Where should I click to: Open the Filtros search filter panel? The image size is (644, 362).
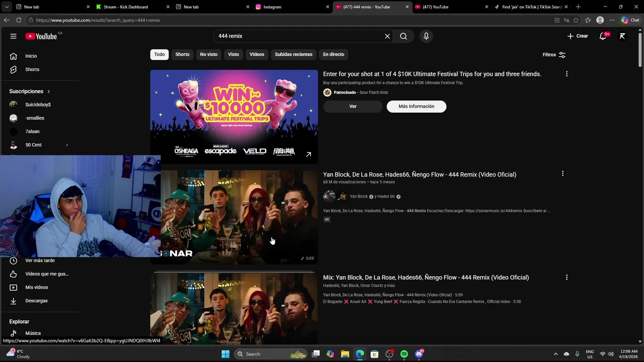click(x=554, y=55)
